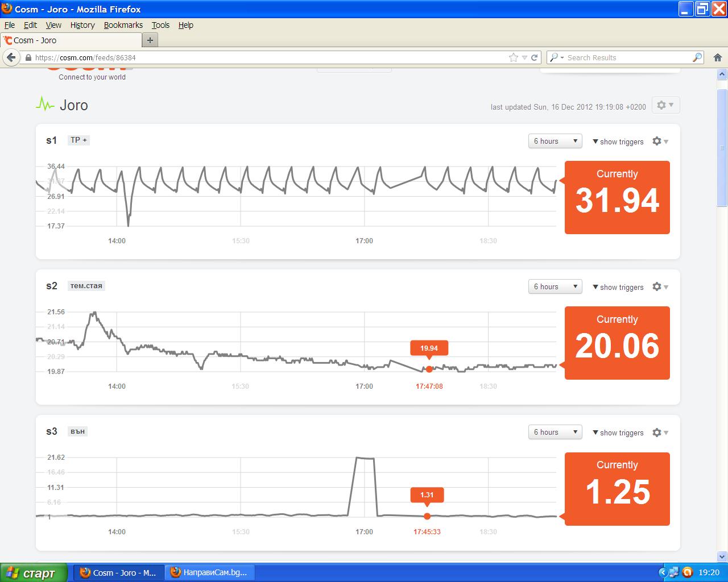Image resolution: width=728 pixels, height=582 pixels.
Task: Click the search magnifier go icon
Action: (x=697, y=57)
